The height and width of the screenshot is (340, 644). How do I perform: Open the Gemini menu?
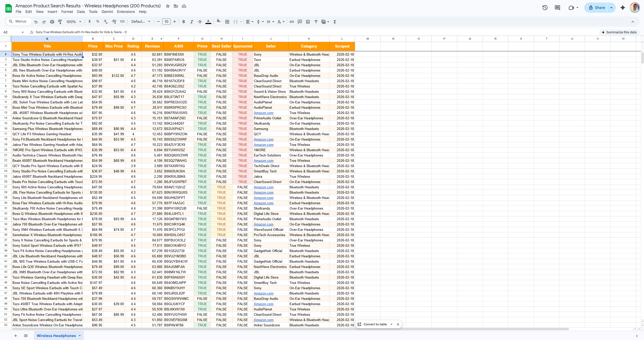[107, 12]
